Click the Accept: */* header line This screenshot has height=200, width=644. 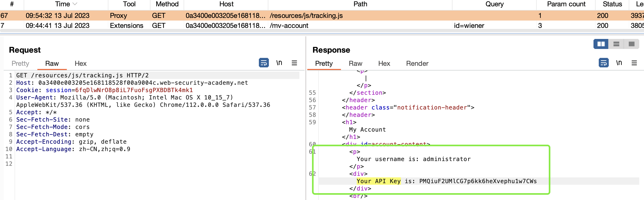pyautogui.click(x=37, y=112)
